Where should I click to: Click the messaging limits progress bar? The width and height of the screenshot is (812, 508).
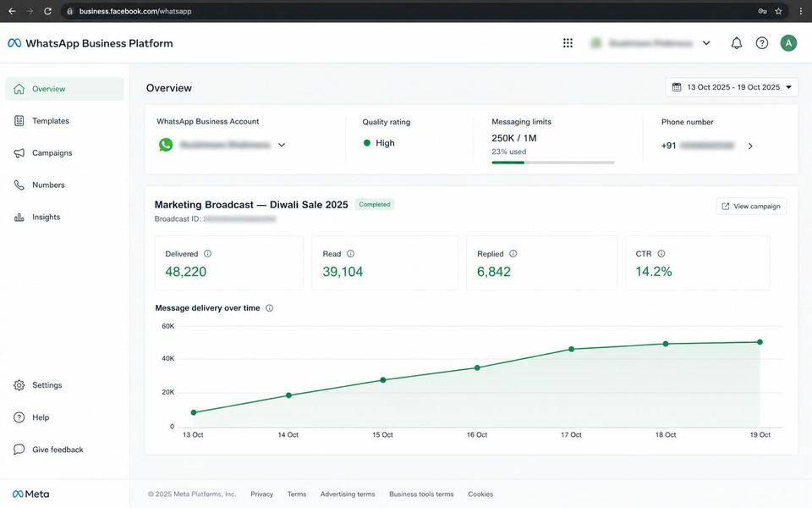click(x=553, y=163)
